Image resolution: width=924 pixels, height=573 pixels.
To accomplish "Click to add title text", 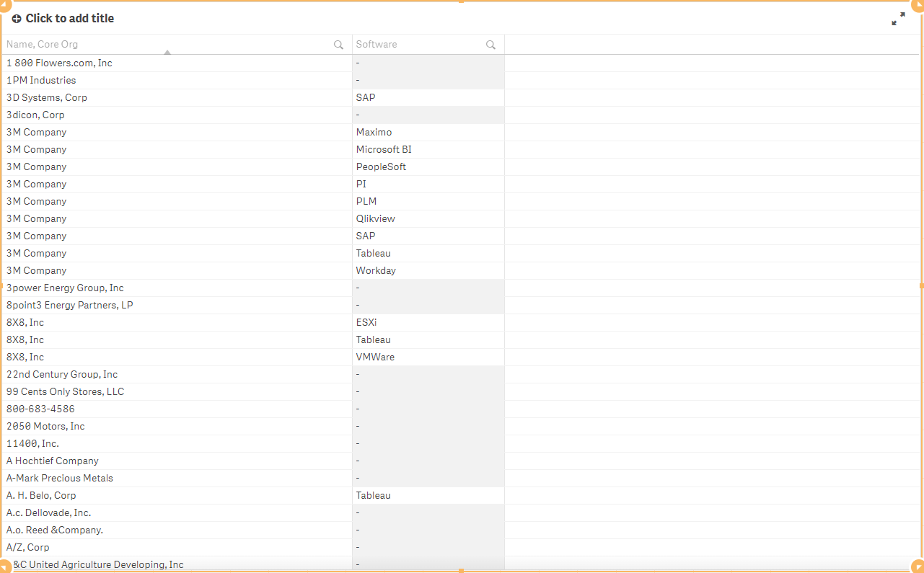I will point(70,19).
